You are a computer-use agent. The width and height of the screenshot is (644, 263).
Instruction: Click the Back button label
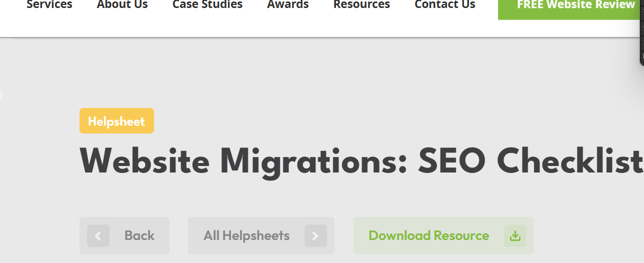(x=139, y=235)
